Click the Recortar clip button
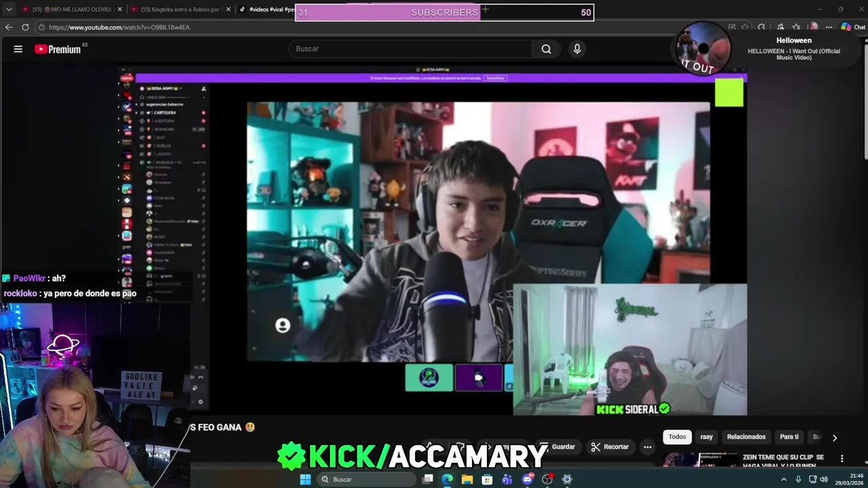The image size is (868, 488). pos(610,447)
